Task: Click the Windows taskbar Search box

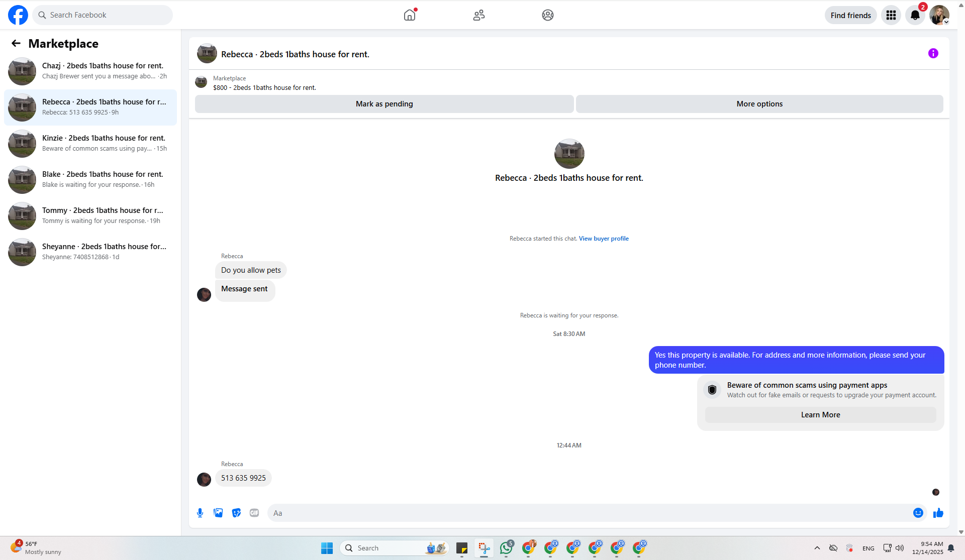Action: click(x=395, y=548)
